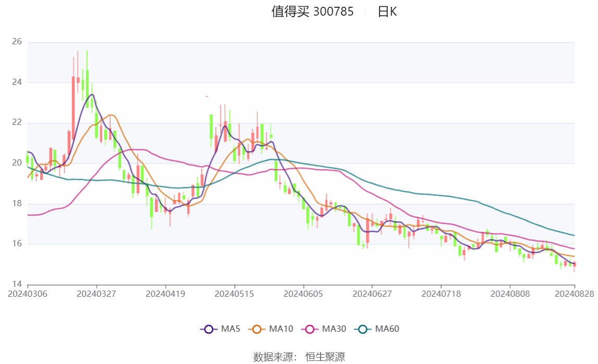Toggle the MA30 legend series
The height and width of the screenshot is (364, 598).
click(324, 329)
